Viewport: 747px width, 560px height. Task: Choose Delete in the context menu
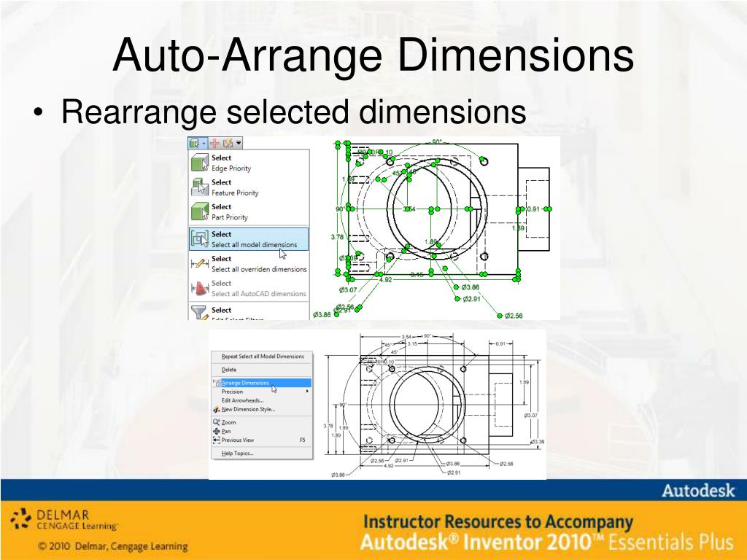[x=263, y=370]
